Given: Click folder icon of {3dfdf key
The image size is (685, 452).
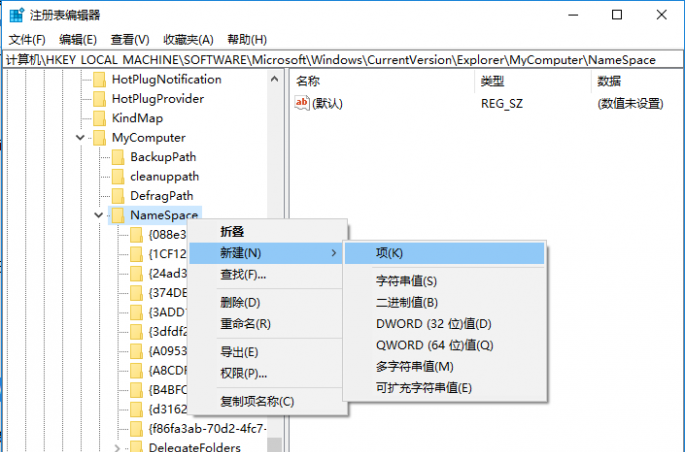Looking at the screenshot, I should coord(136,331).
